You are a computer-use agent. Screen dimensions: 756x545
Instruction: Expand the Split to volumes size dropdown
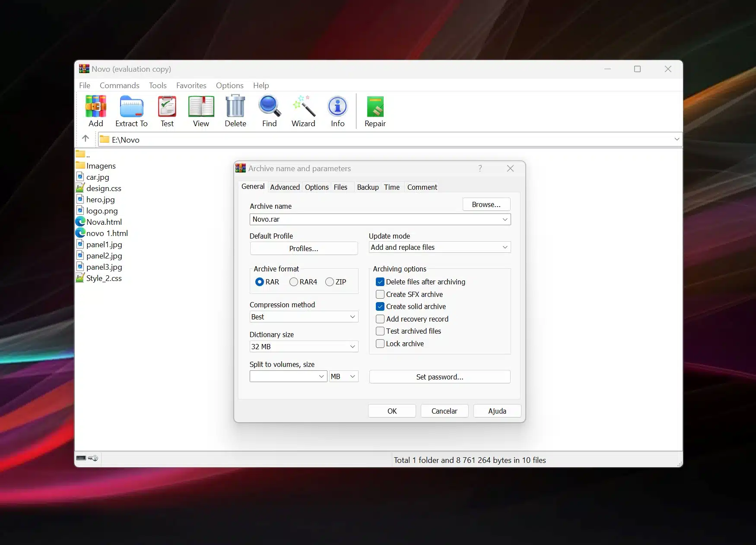tap(321, 376)
